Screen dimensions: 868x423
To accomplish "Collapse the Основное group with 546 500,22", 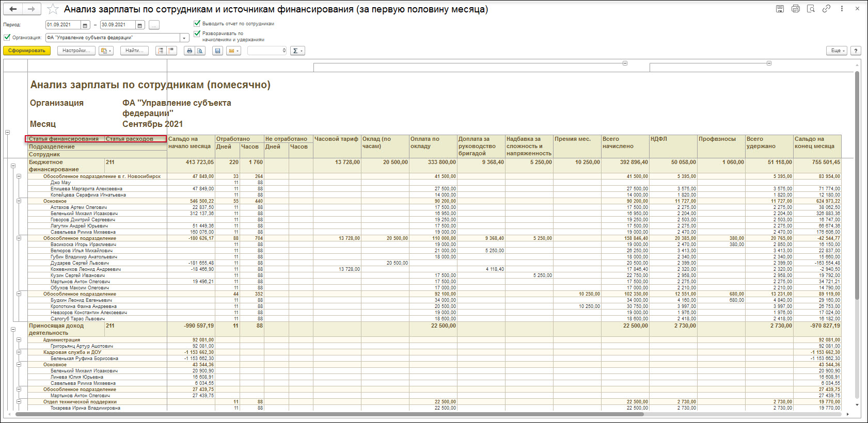I will (19, 201).
